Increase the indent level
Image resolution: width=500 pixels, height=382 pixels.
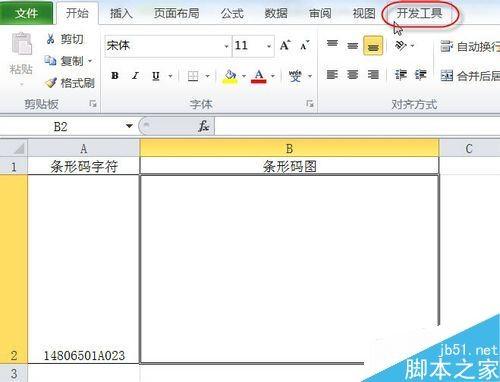(421, 74)
